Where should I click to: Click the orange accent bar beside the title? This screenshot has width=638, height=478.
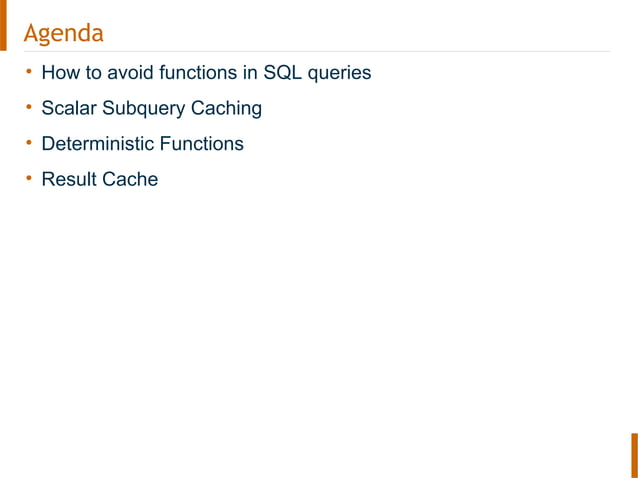3,25
